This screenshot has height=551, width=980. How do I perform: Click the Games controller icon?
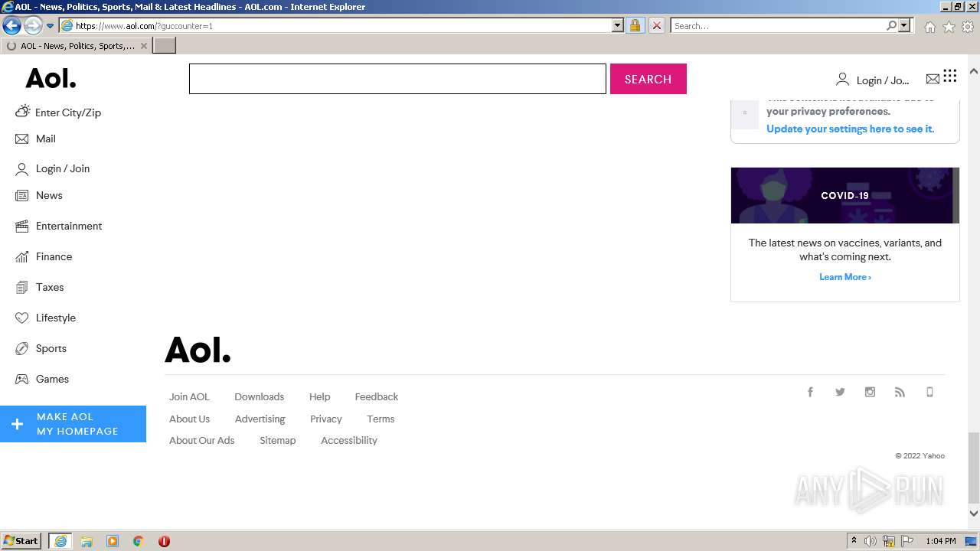22,379
